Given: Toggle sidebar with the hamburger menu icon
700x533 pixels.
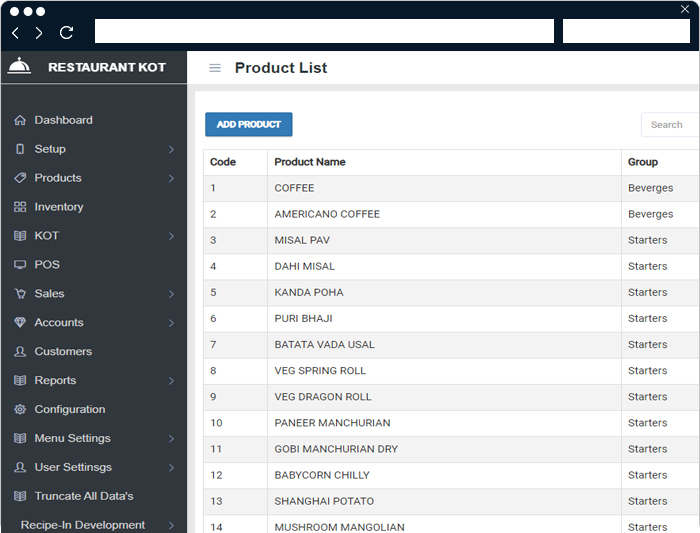Looking at the screenshot, I should pos(214,68).
